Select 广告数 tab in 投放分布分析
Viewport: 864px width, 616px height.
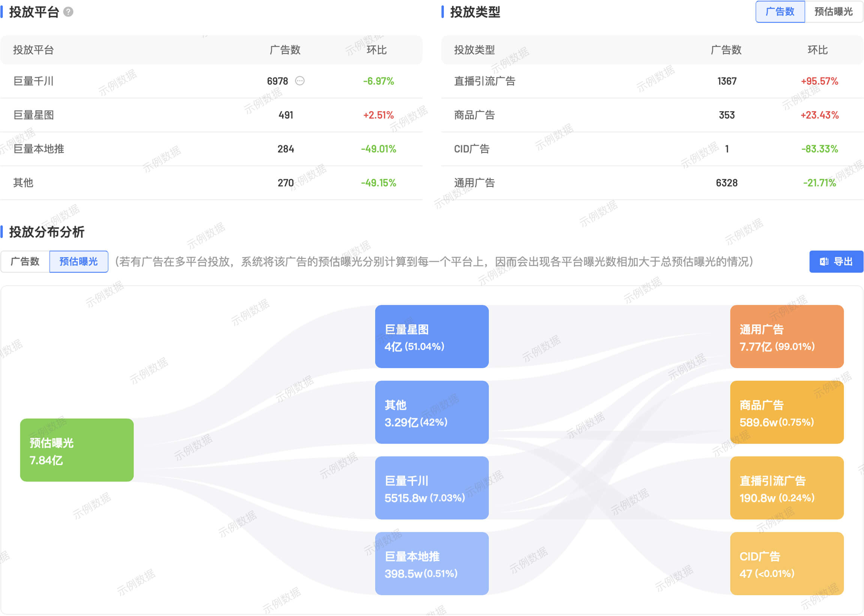click(x=25, y=261)
